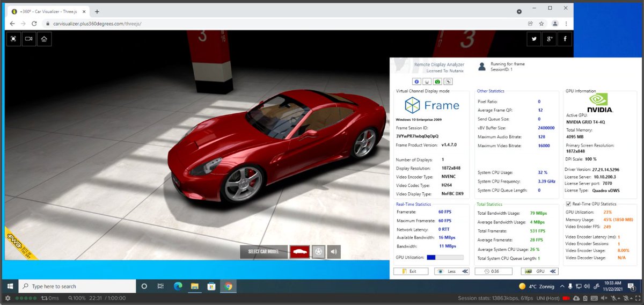This screenshot has height=305, width=644.
Task: Choose the red car body option
Action: coord(299,251)
